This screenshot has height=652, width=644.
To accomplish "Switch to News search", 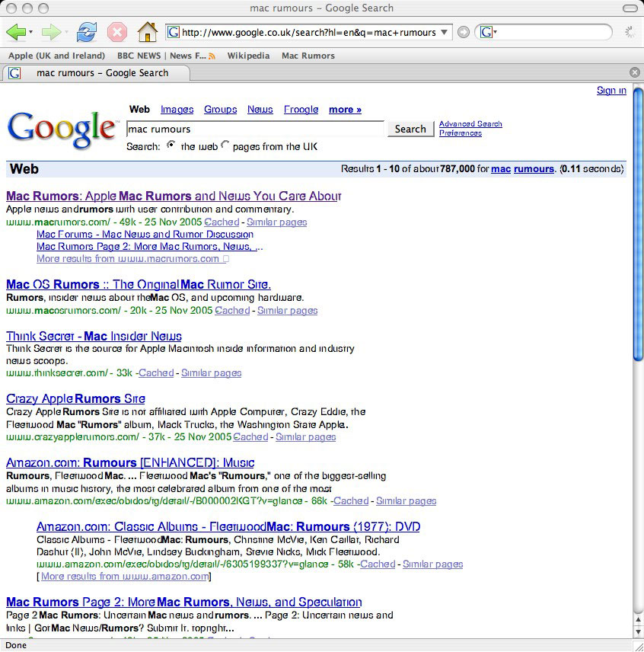I will pos(260,110).
